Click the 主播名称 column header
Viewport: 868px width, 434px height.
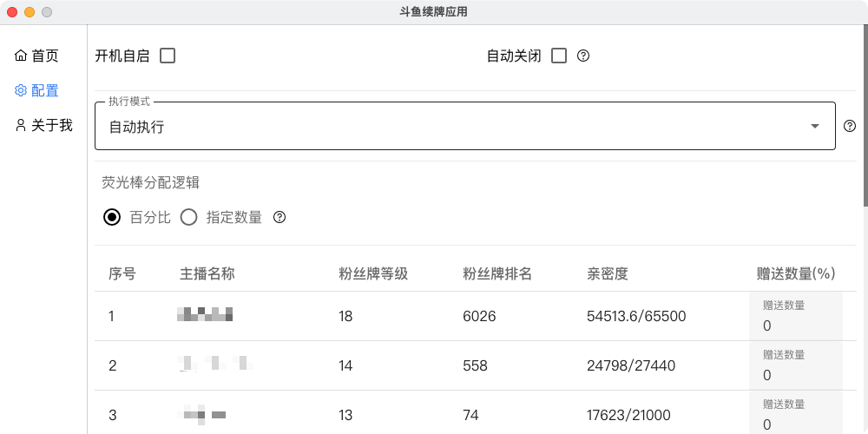pos(207,273)
